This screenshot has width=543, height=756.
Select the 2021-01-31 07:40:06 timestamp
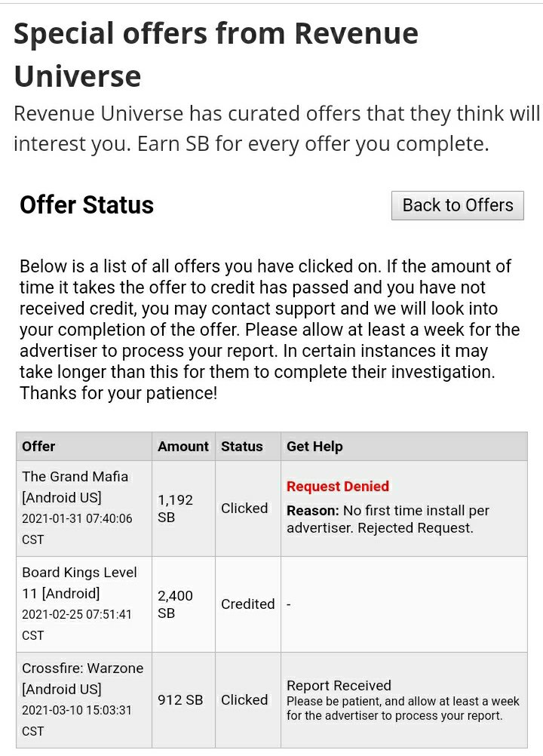pyautogui.click(x=77, y=519)
